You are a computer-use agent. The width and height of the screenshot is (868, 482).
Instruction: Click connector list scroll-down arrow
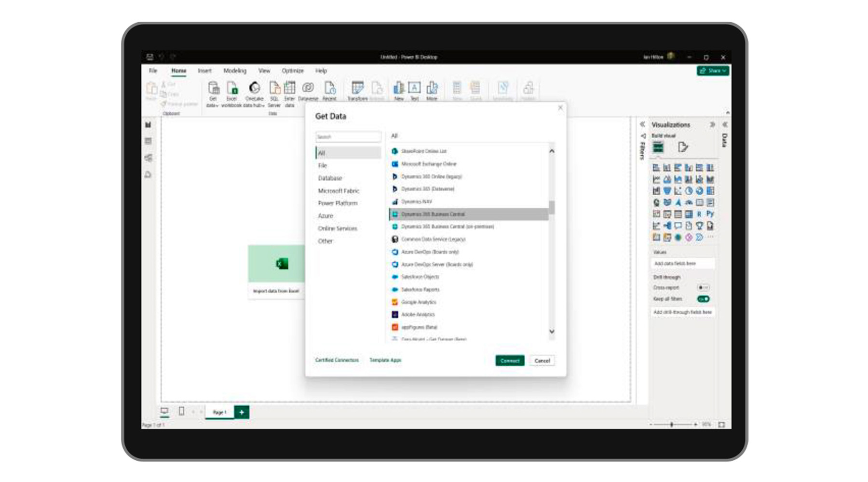[x=552, y=332]
